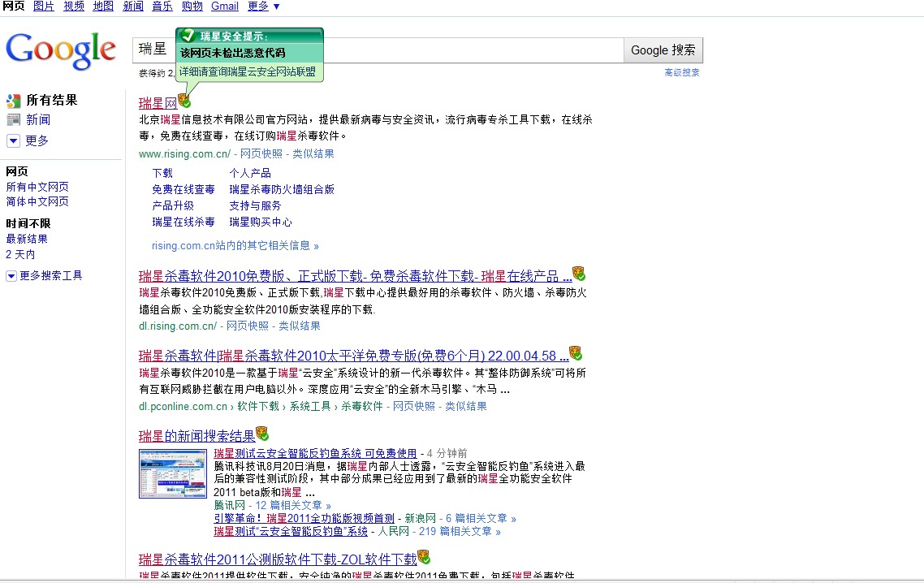The width and height of the screenshot is (924, 583).
Task: Open 网页快照 for www.rising.com.cn result
Action: click(x=261, y=153)
